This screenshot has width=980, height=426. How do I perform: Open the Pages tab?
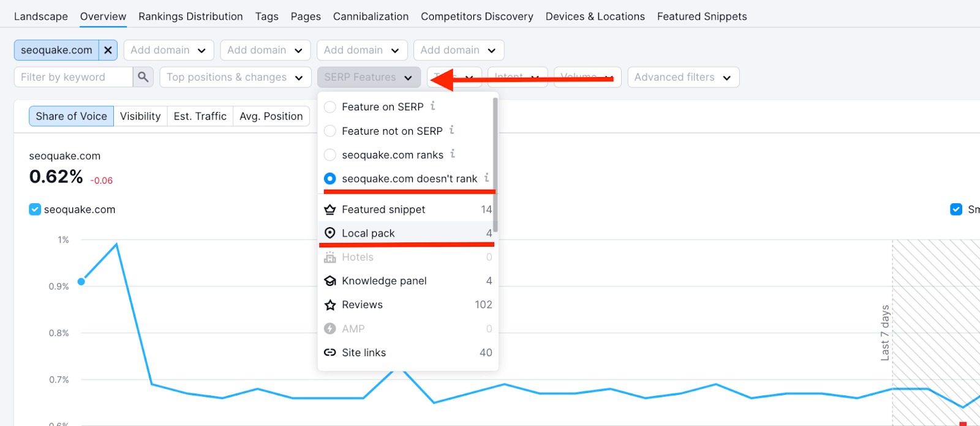click(306, 17)
